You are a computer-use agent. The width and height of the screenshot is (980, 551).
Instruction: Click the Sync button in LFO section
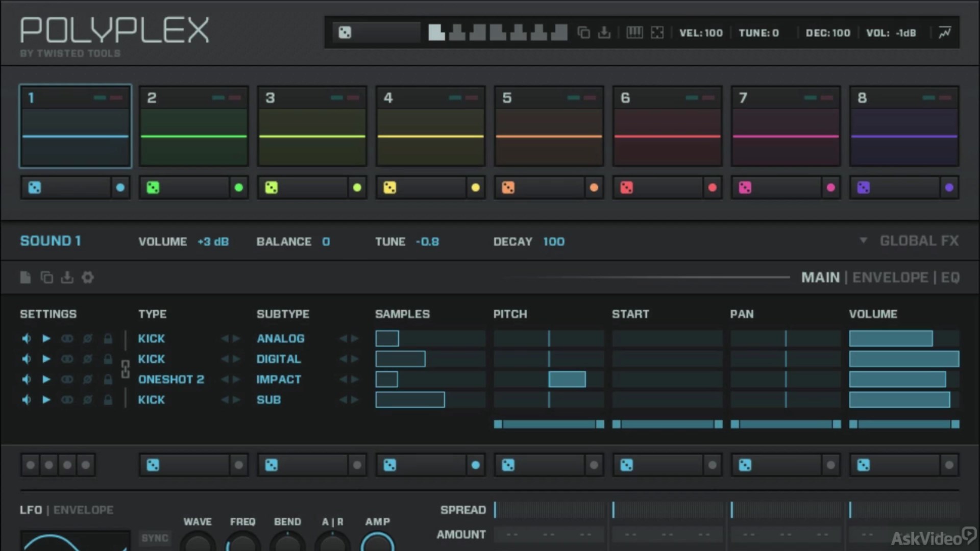click(155, 538)
